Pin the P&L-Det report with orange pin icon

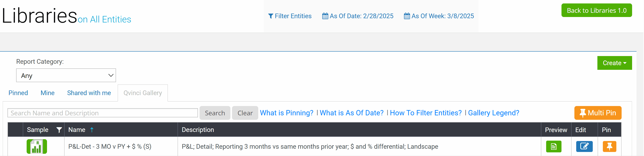pos(609,146)
